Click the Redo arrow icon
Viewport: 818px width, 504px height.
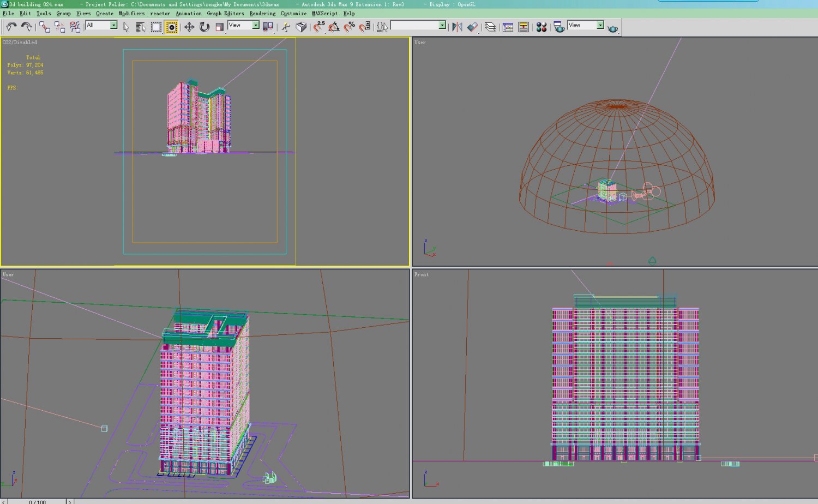click(26, 27)
